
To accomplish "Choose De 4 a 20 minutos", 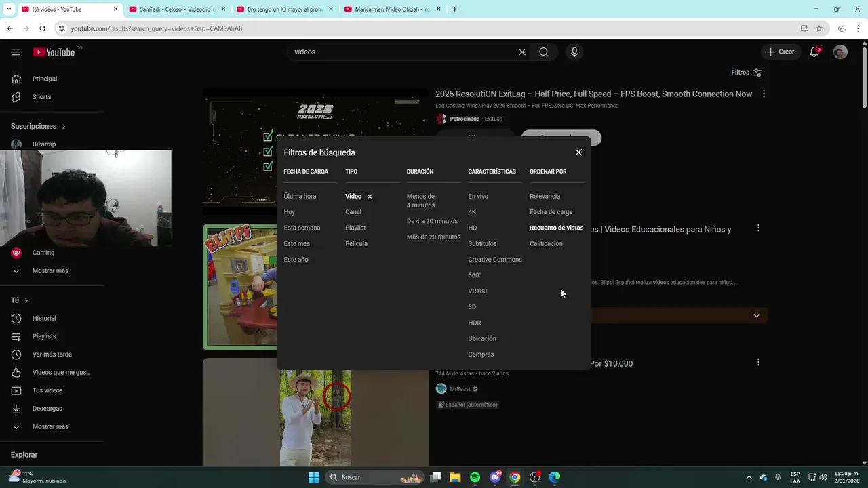I will coord(432,221).
